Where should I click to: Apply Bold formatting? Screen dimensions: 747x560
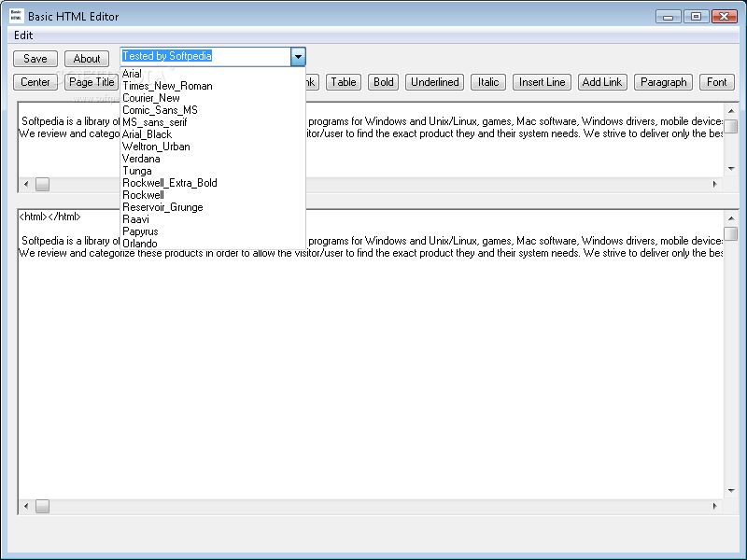click(x=383, y=81)
